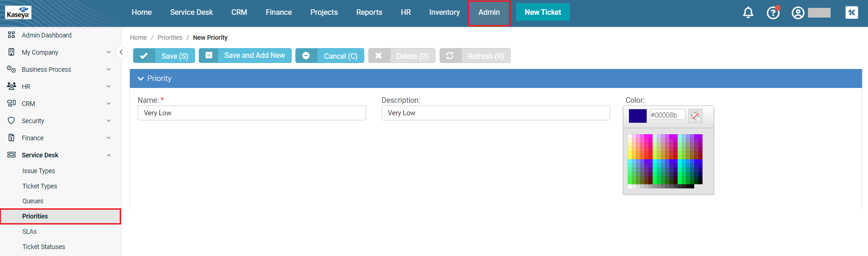
Task: Click the Name input field
Action: pos(252,113)
